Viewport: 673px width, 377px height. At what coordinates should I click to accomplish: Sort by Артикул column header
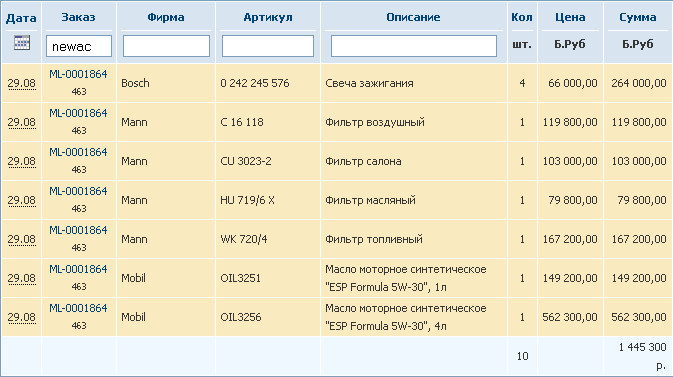click(x=268, y=17)
